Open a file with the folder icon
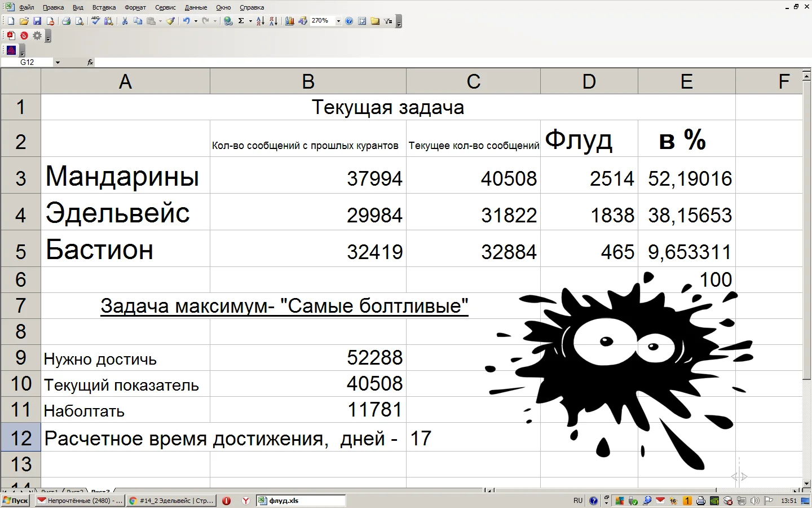This screenshot has height=508, width=812. point(24,21)
